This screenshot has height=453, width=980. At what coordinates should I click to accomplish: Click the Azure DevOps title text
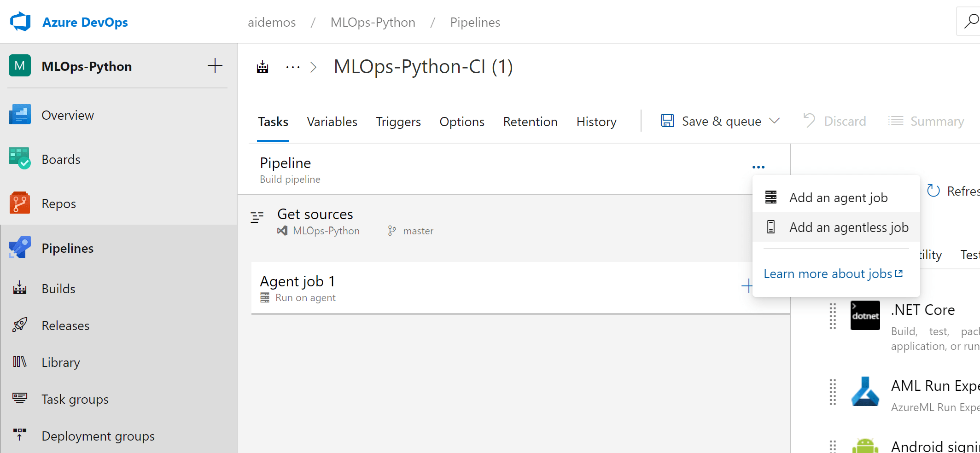[85, 22]
